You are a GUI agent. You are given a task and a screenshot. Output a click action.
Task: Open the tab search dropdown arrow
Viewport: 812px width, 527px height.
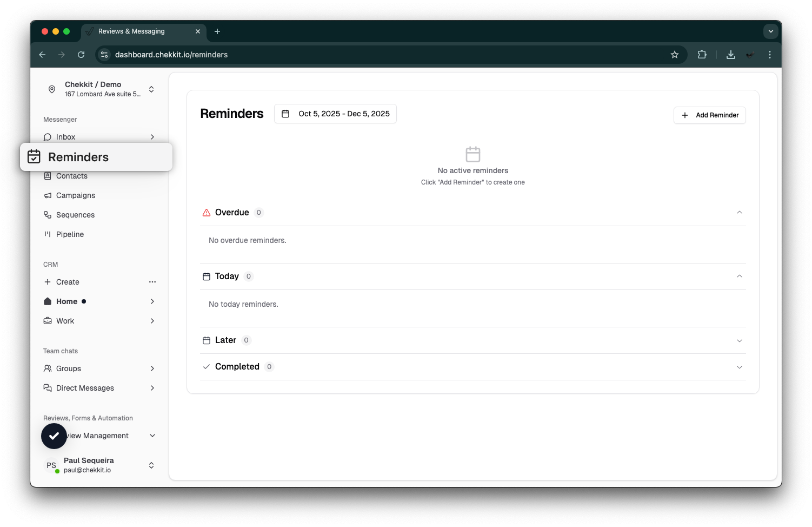point(771,31)
